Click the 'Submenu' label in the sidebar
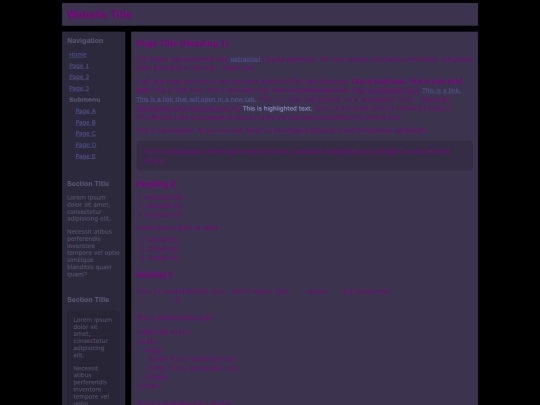540x405 pixels. pyautogui.click(x=84, y=100)
